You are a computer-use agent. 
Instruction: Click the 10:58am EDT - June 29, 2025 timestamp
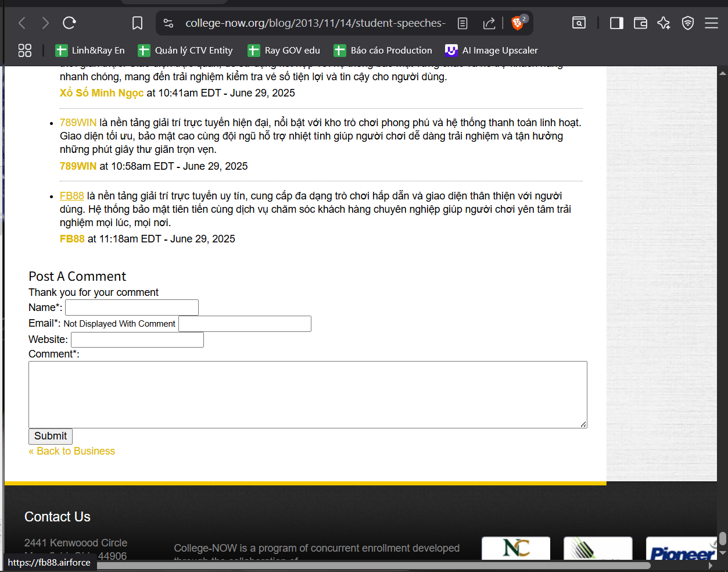[x=180, y=166]
